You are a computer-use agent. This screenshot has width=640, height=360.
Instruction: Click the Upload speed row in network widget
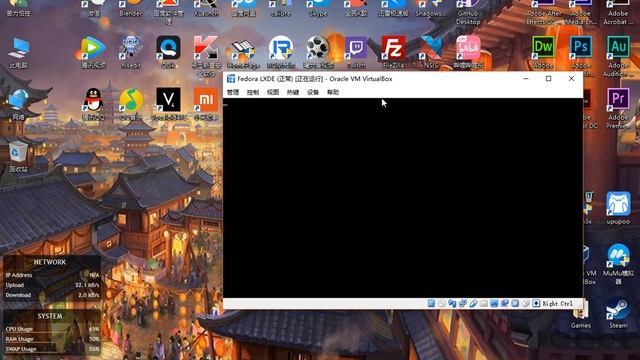click(x=52, y=285)
